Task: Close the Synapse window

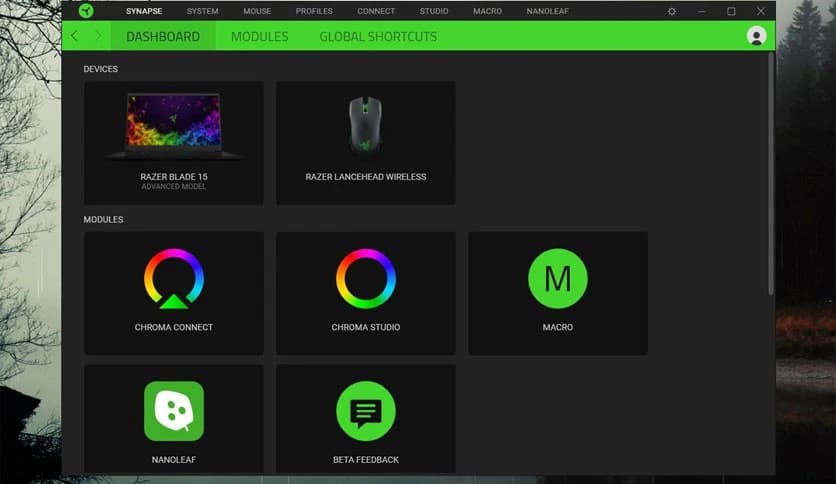Action: (761, 11)
